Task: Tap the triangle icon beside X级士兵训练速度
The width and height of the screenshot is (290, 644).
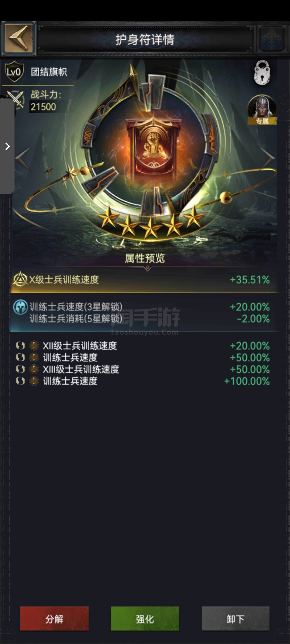Action: point(20,279)
